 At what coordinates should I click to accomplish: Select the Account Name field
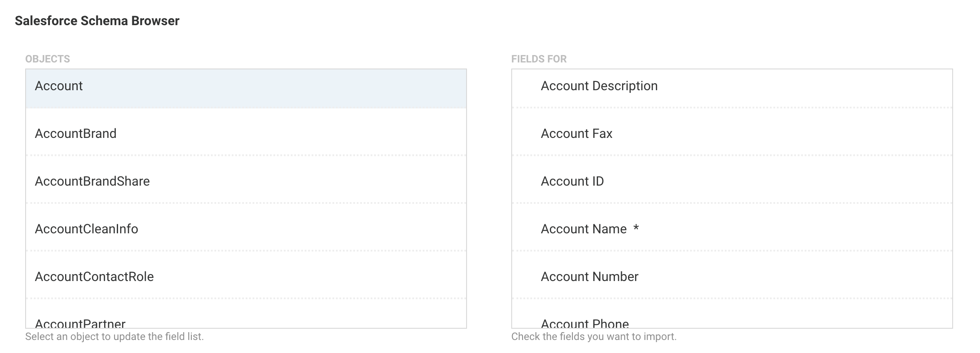coord(583,229)
